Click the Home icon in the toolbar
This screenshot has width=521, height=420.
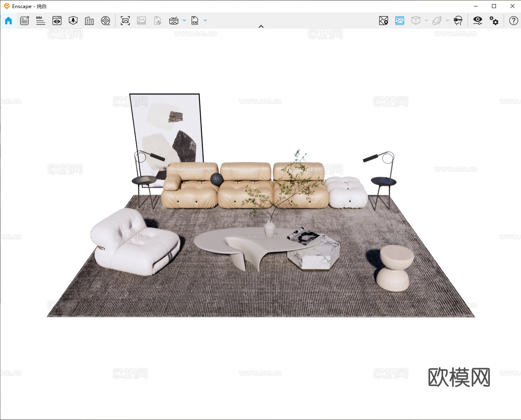(x=8, y=21)
